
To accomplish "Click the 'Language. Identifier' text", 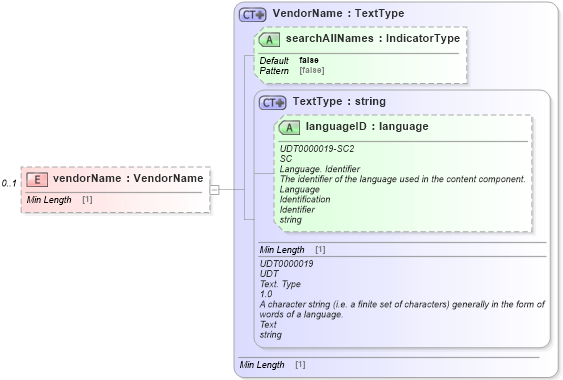I will point(320,169).
